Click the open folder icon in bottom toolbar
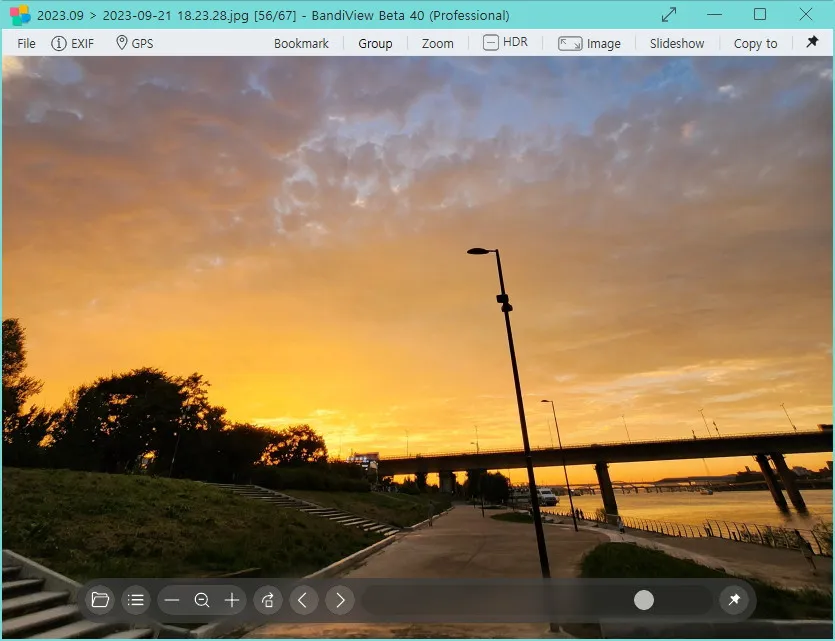Viewport: 835px width, 641px height. 100,600
